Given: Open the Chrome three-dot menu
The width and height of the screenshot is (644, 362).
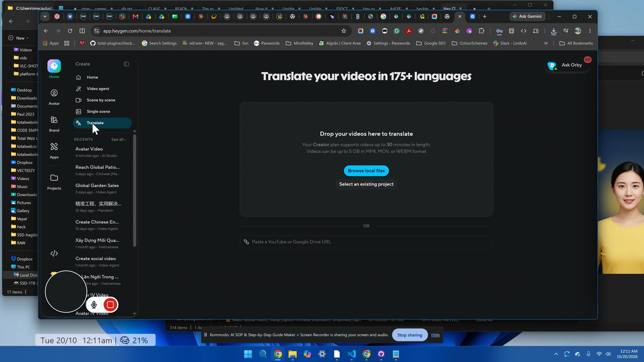Looking at the screenshot, I should (x=590, y=31).
